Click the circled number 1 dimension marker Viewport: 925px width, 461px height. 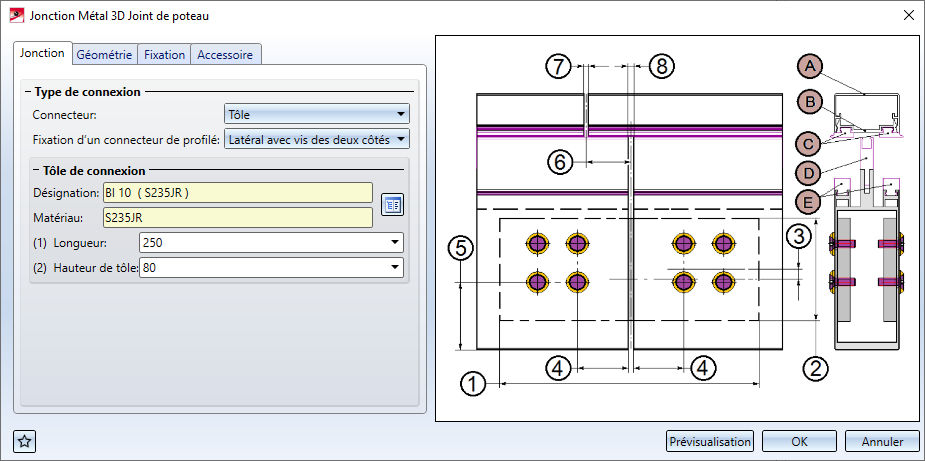click(x=474, y=383)
